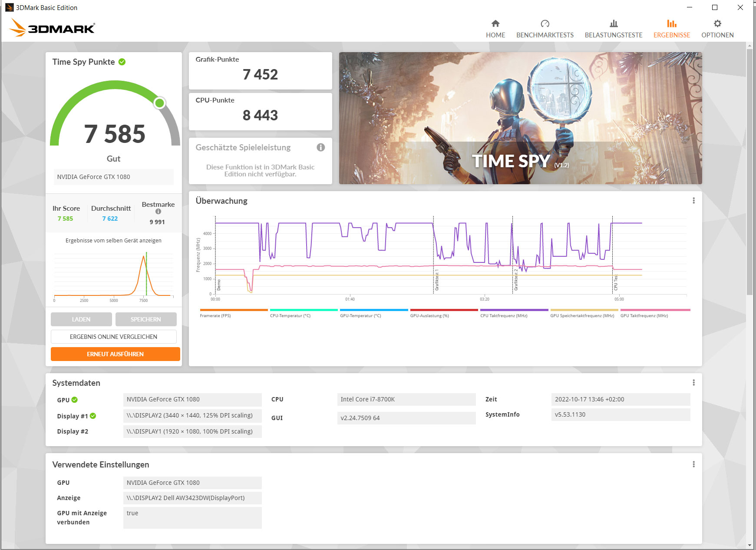Image resolution: width=756 pixels, height=550 pixels.
Task: Click the Grafiktest 2 marker in monitoring chart
Action: click(516, 280)
